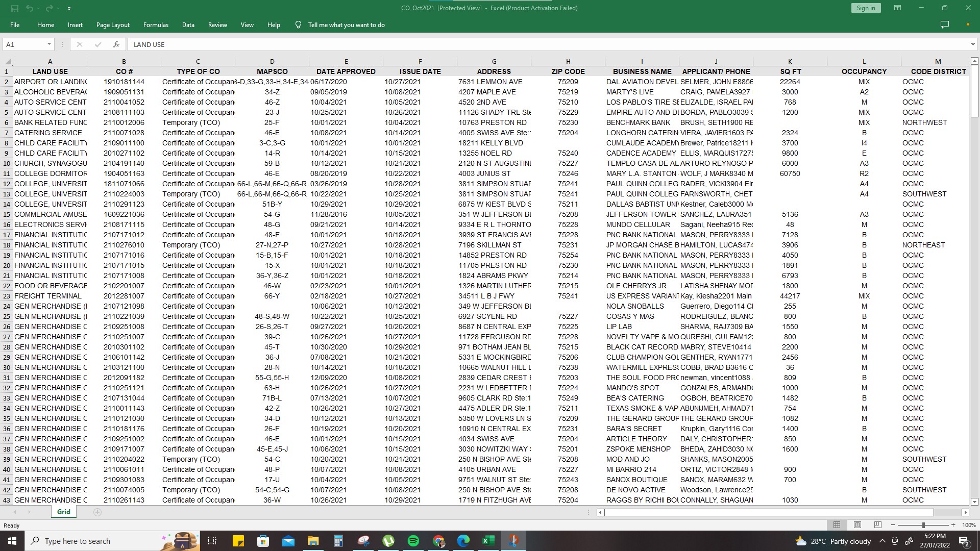Click SQ FT cell 60750
Viewport: 980px width, 551px height.
coord(790,173)
